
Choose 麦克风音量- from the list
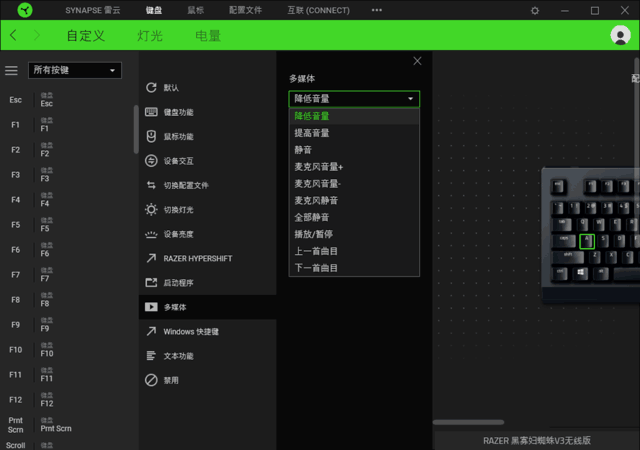coord(354,184)
